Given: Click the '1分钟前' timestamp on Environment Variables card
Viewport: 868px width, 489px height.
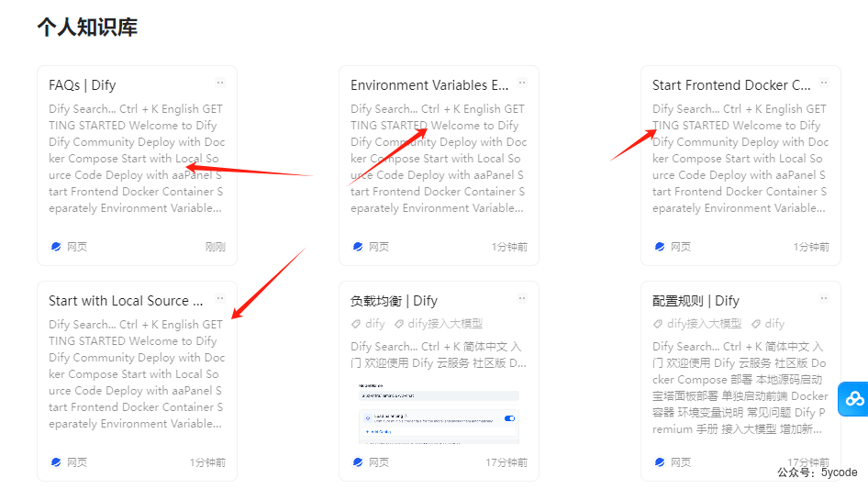Looking at the screenshot, I should [x=509, y=247].
